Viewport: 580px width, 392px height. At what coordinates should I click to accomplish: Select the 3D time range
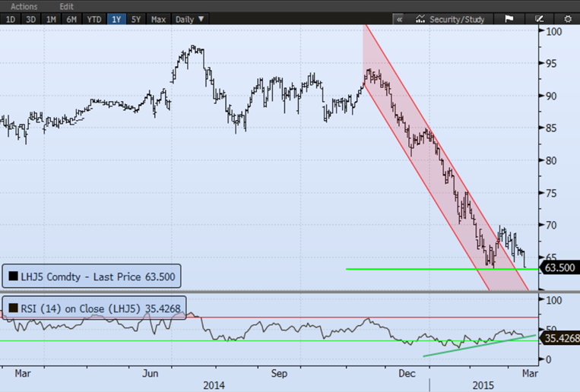pos(30,18)
